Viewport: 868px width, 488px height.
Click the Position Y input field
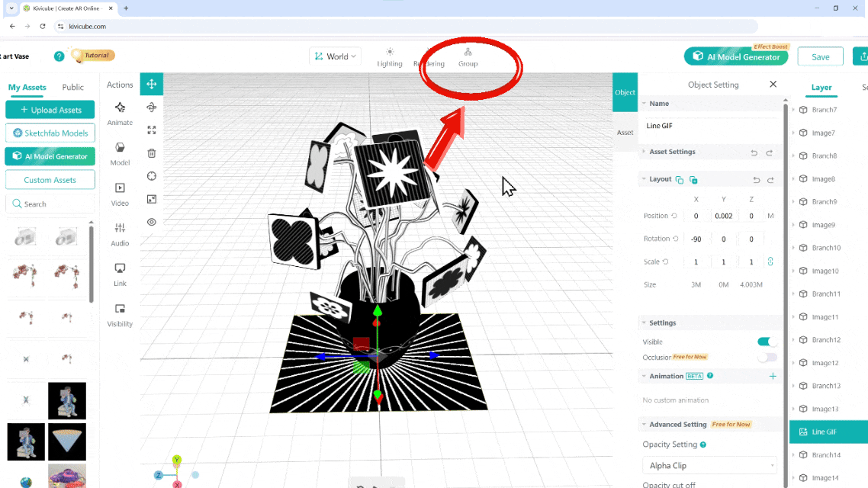(723, 216)
